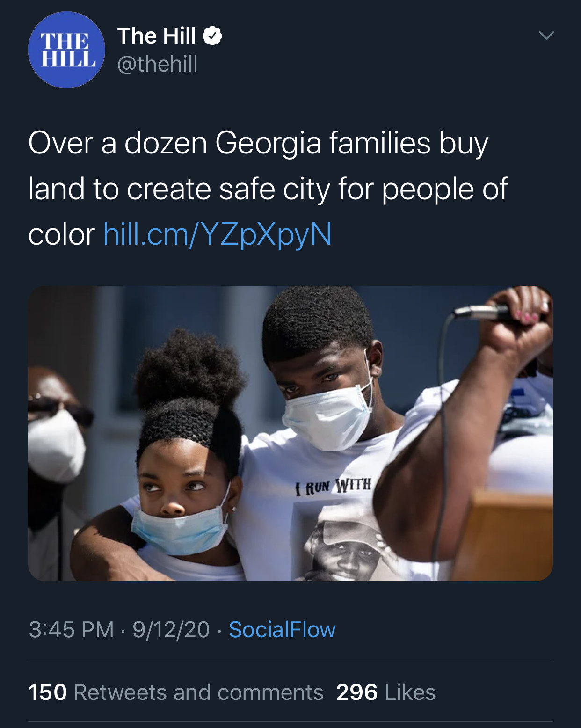Open the @thehill handle
581x728 pixels.
click(158, 64)
